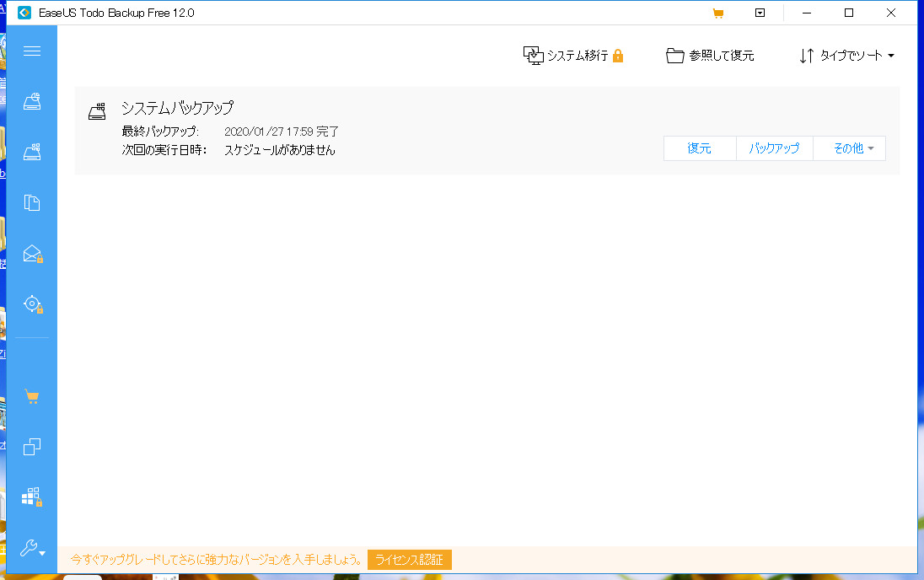This screenshot has width=924, height=580.
Task: Open the locked System Transfer sidebar icon
Action: click(32, 497)
